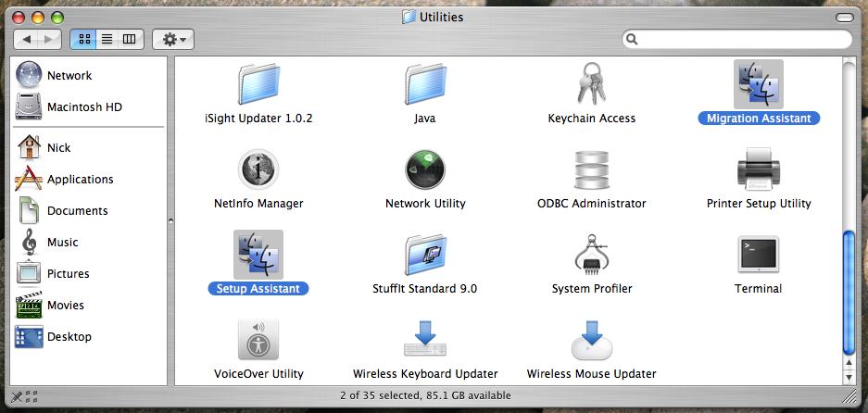
Task: Click the window resize grip corner
Action: 849,395
